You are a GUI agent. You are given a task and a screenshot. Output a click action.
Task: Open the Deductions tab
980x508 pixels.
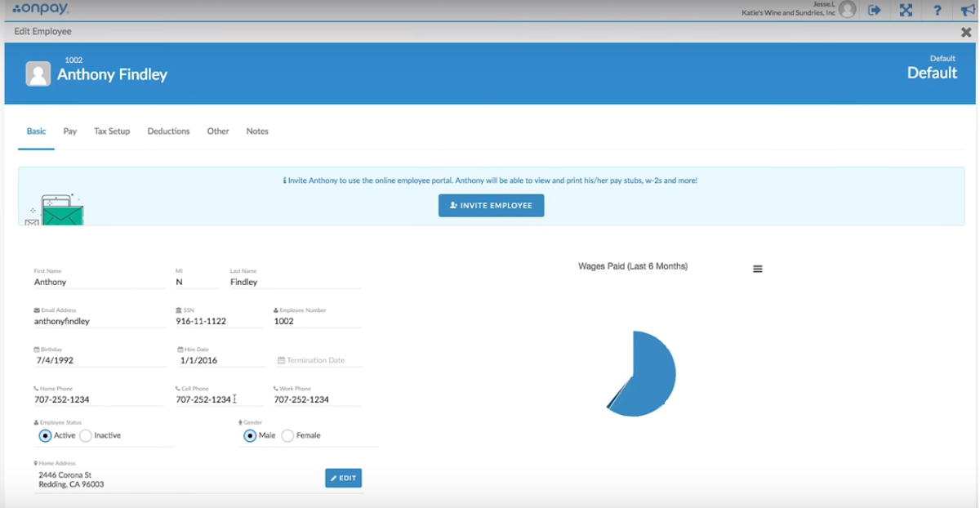click(168, 131)
